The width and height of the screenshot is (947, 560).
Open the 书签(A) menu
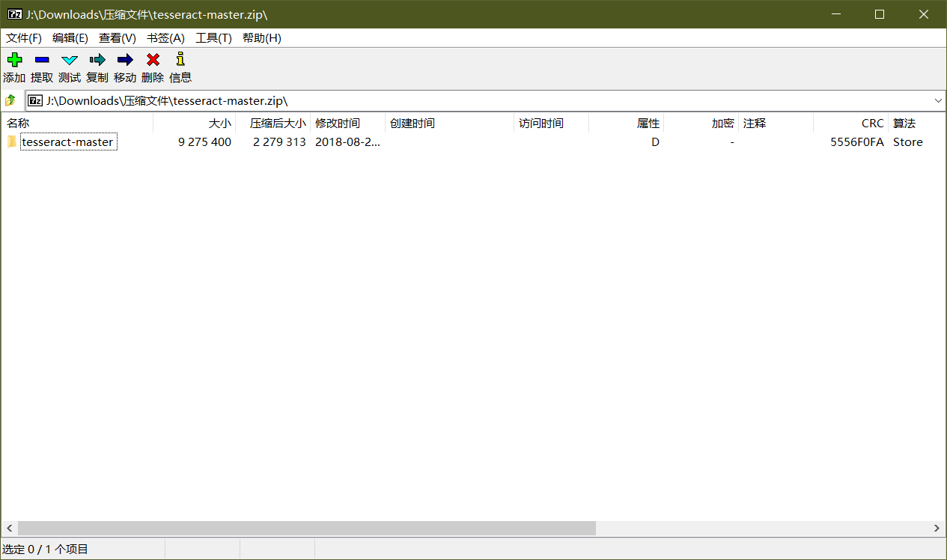165,38
